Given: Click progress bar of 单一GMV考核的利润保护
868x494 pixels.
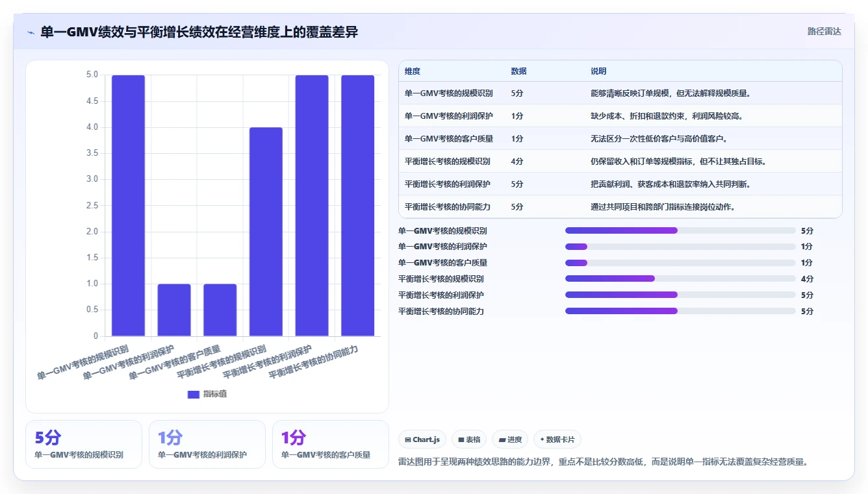Looking at the screenshot, I should (x=680, y=247).
